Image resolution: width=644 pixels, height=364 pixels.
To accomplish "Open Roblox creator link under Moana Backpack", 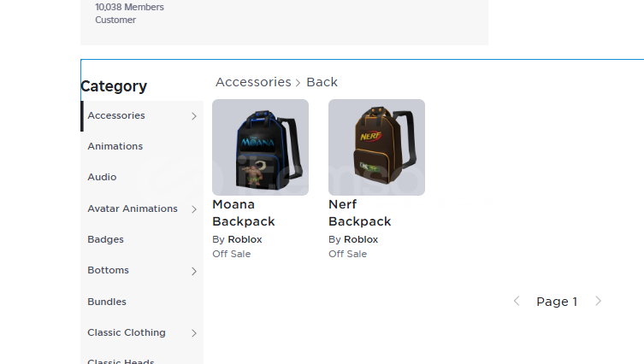I will [x=245, y=239].
